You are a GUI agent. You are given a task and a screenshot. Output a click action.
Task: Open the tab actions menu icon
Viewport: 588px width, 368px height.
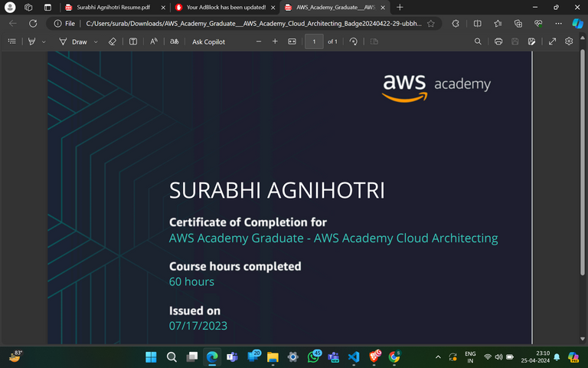tap(47, 7)
